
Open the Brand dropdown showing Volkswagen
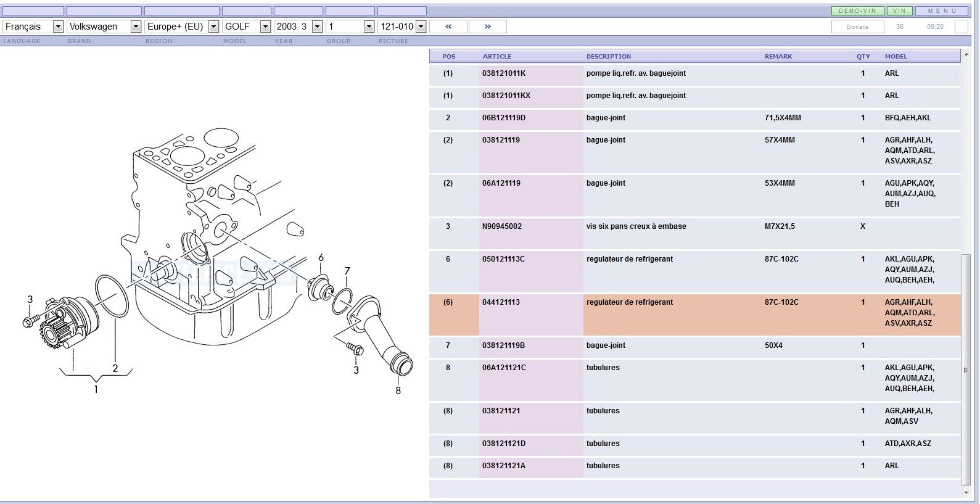[104, 27]
